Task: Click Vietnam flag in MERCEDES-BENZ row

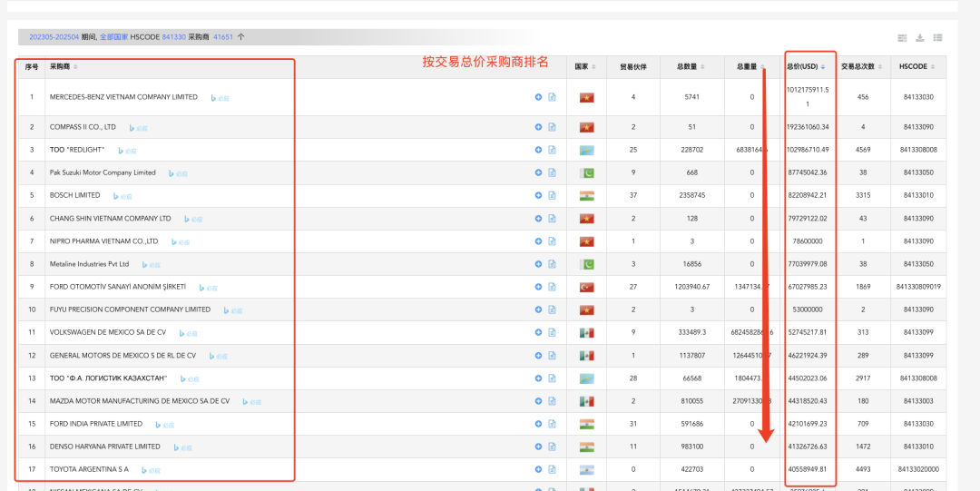Action: [x=586, y=97]
